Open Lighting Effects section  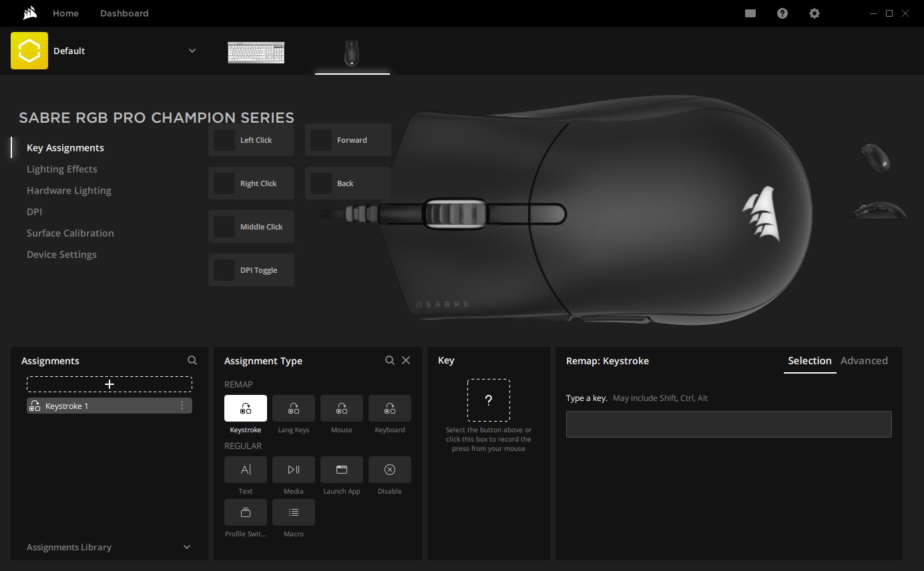pyautogui.click(x=62, y=169)
